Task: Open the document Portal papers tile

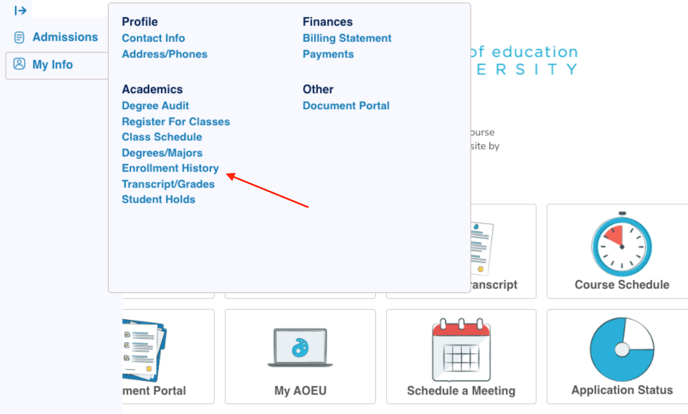Action: coord(168,357)
